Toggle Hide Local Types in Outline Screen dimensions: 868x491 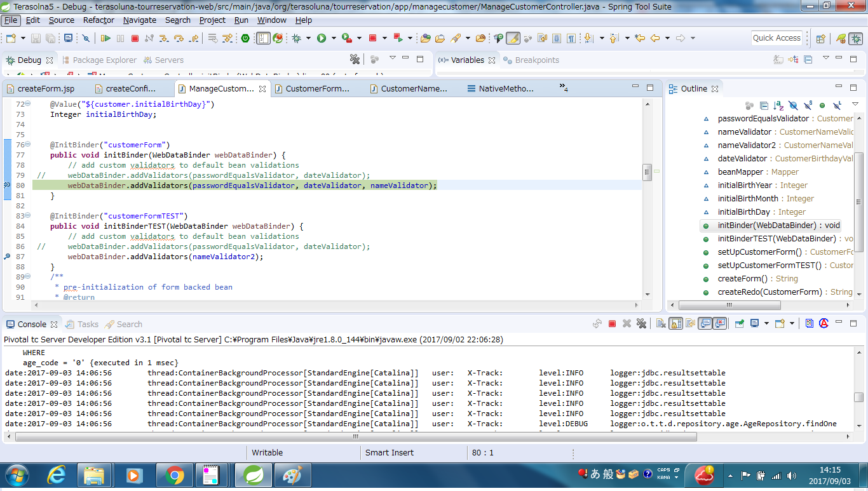coord(837,105)
